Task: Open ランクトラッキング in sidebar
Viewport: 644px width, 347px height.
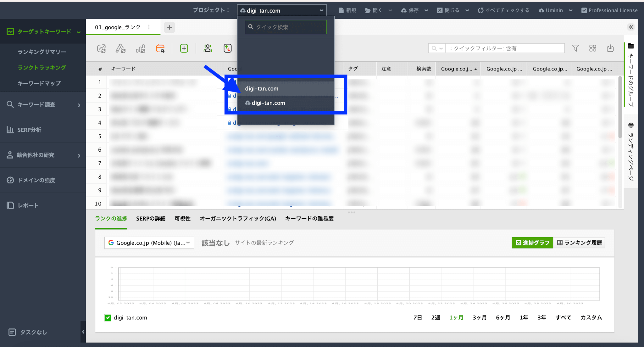Action: point(42,67)
